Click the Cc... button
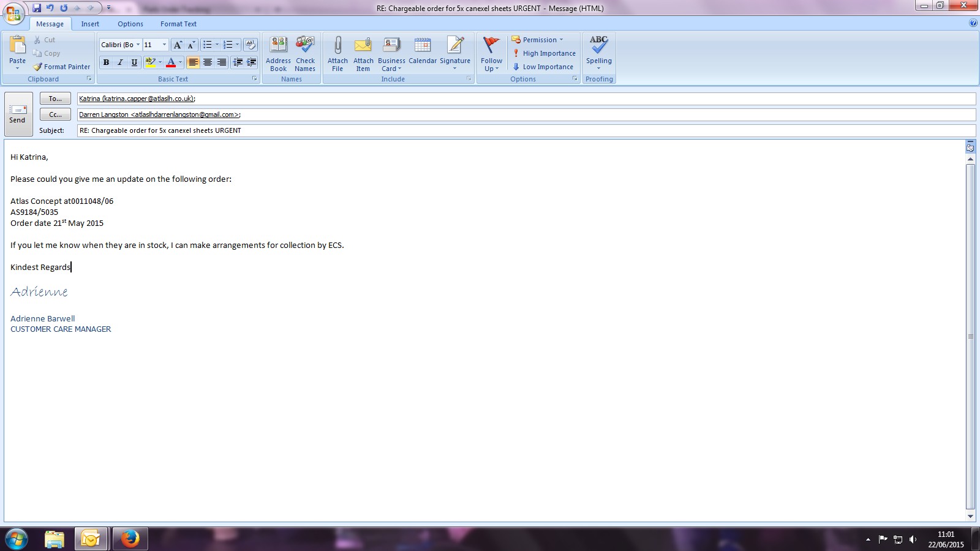Image resolution: width=980 pixels, height=551 pixels. [x=55, y=114]
